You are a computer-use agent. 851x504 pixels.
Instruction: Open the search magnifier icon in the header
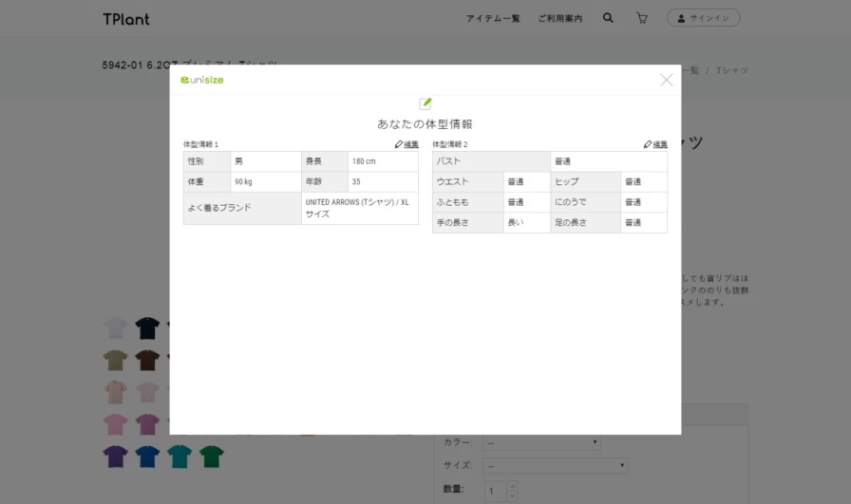pyautogui.click(x=608, y=18)
